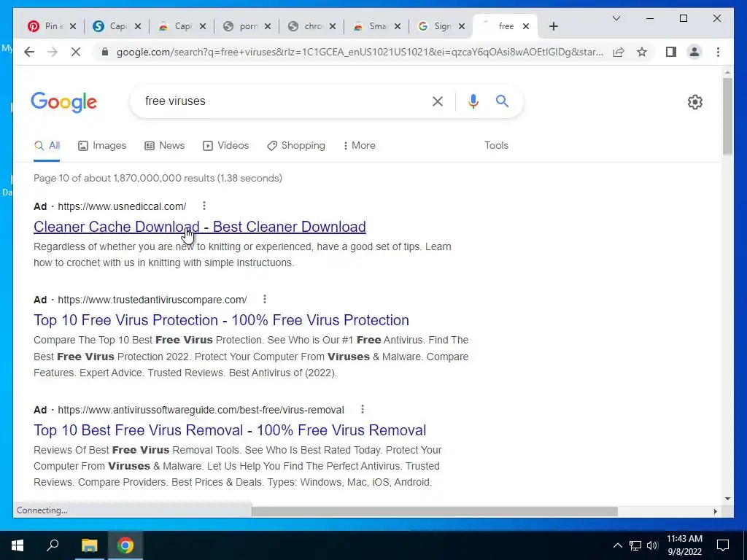Open the search Tools options
Viewport: 747px width, 560px height.
click(496, 146)
